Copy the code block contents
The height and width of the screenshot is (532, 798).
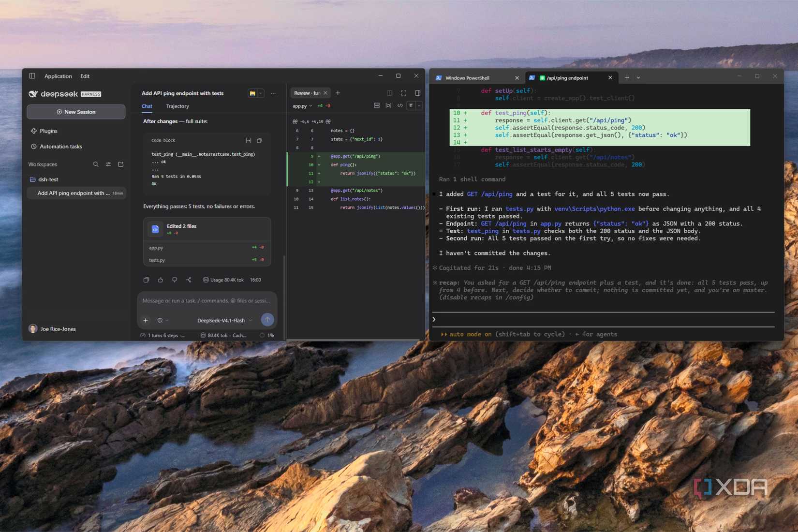tap(259, 141)
